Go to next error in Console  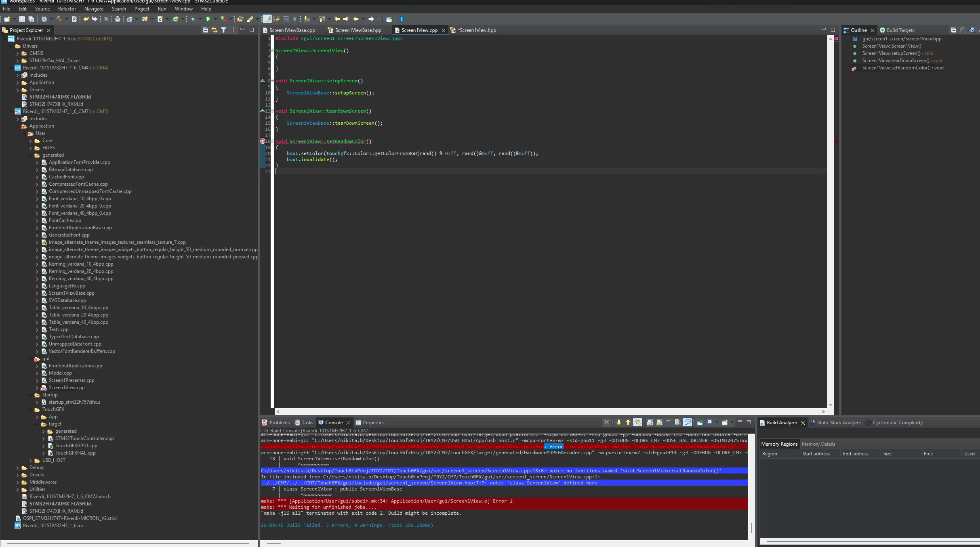click(x=618, y=422)
